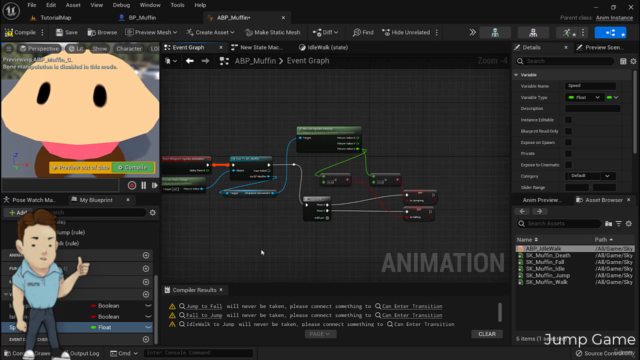Click Find in the toolbar
640x360 pixels.
363,32
